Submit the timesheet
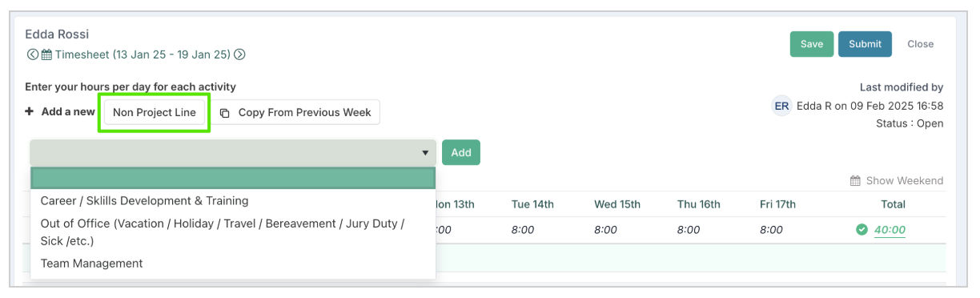Image resolution: width=980 pixels, height=298 pixels. point(865,44)
